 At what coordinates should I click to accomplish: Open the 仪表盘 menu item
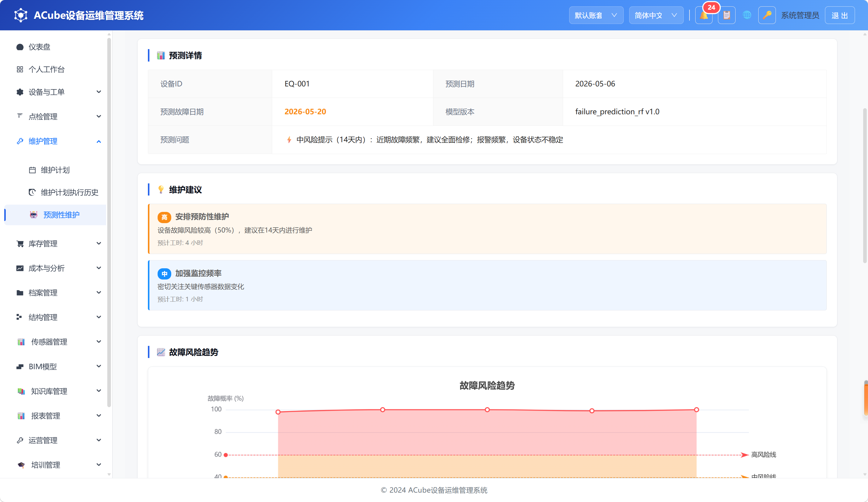pyautogui.click(x=55, y=47)
